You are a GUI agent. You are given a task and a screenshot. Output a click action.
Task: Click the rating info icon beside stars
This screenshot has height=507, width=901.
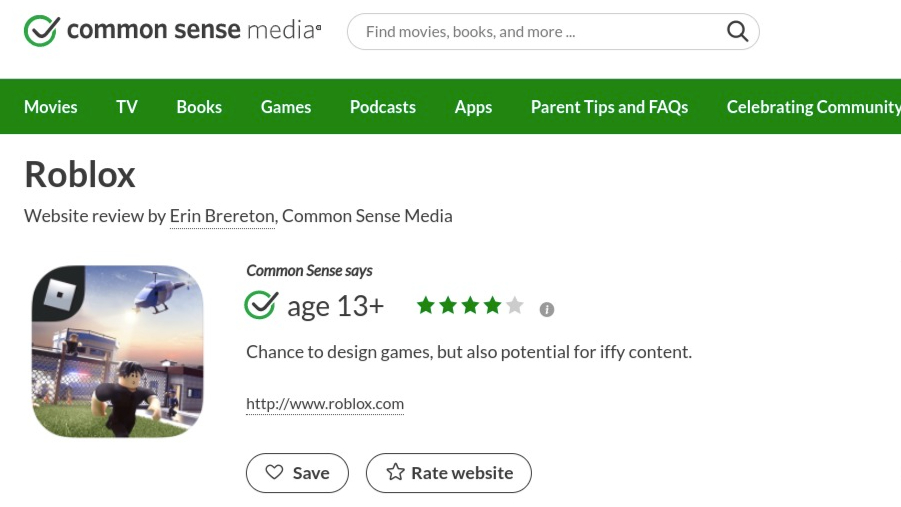pos(546,309)
